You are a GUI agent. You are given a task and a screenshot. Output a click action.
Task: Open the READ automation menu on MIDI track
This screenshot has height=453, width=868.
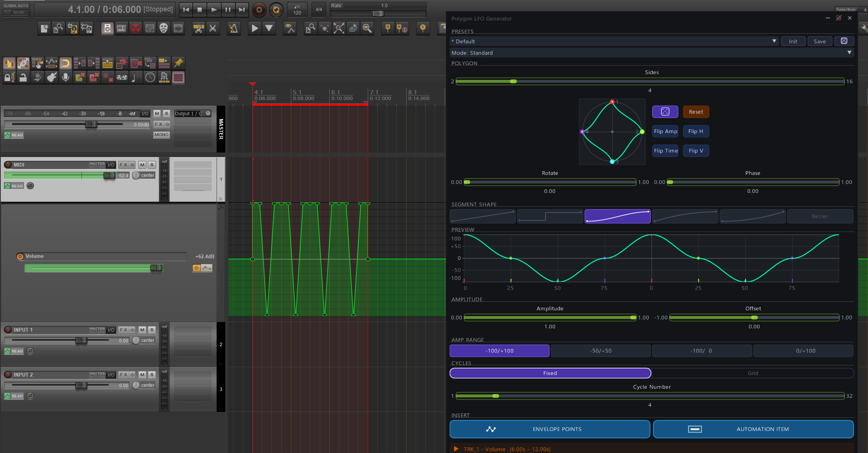click(14, 186)
